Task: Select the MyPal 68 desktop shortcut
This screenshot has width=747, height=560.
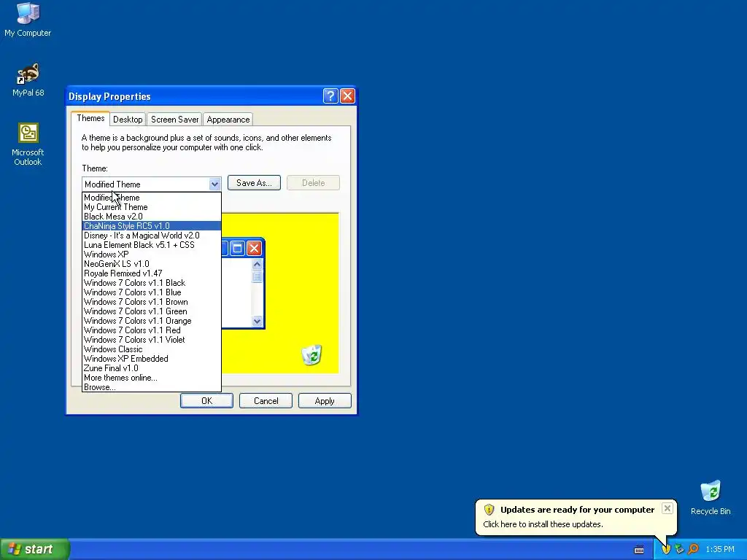Action: tap(28, 80)
